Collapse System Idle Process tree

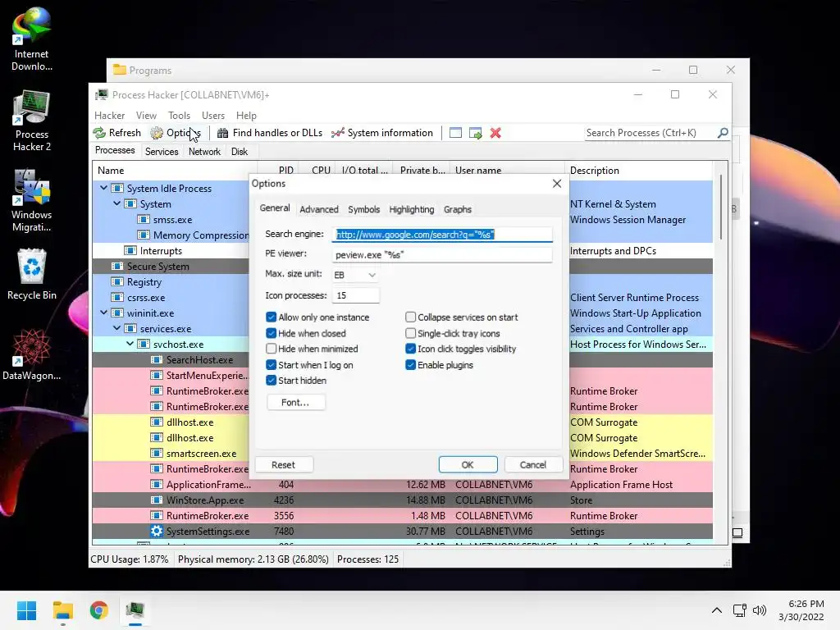[x=103, y=188]
